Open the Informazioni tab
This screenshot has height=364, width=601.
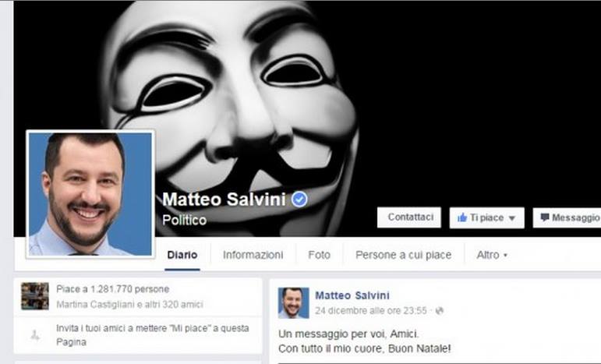(x=253, y=255)
